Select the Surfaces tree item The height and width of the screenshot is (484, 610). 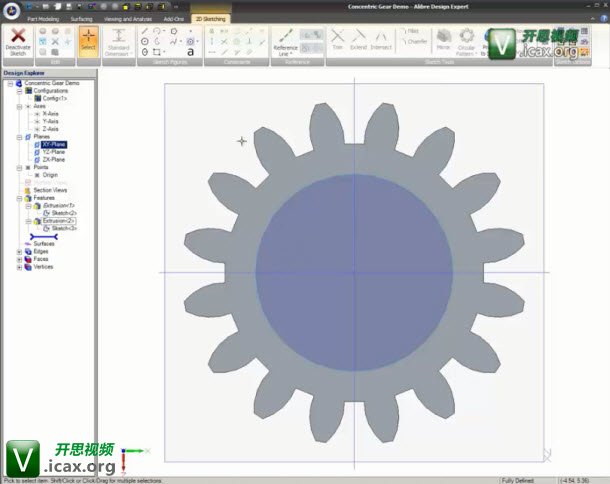(x=44, y=244)
